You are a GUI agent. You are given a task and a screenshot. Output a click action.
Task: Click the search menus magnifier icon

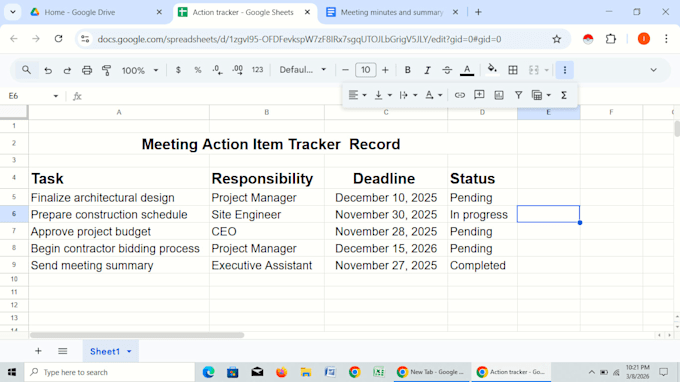tap(26, 70)
